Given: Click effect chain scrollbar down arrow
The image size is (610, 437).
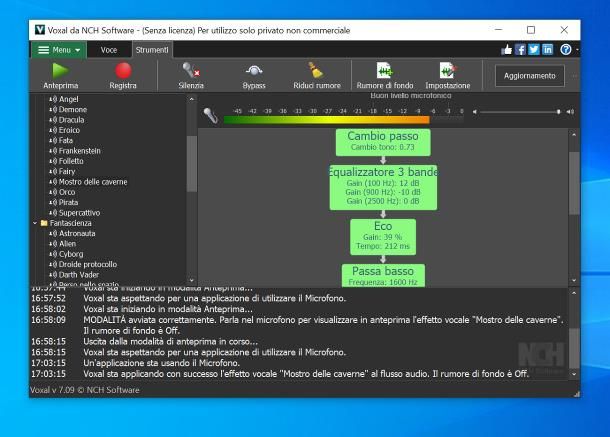Looking at the screenshot, I should 574,280.
